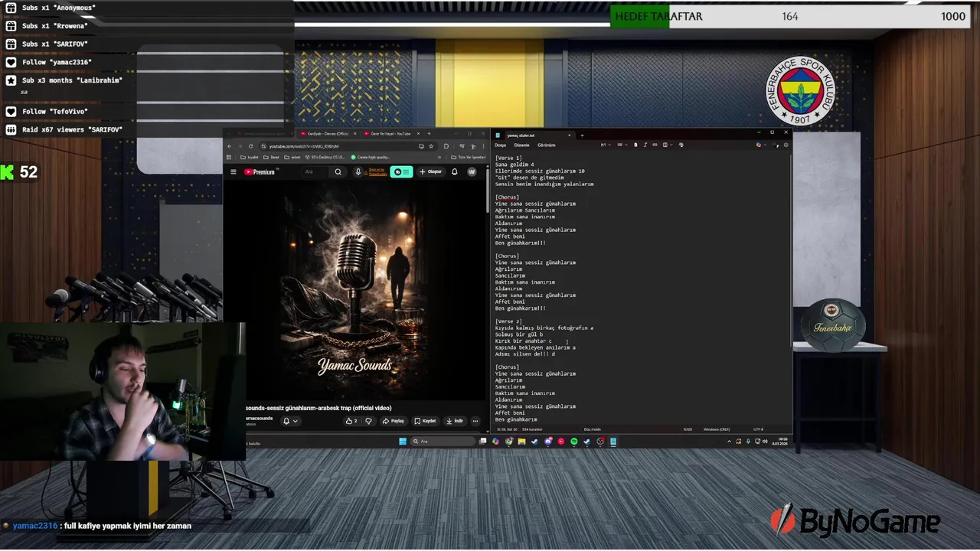Open the Copilot dropdown in Notepad

(x=762, y=145)
